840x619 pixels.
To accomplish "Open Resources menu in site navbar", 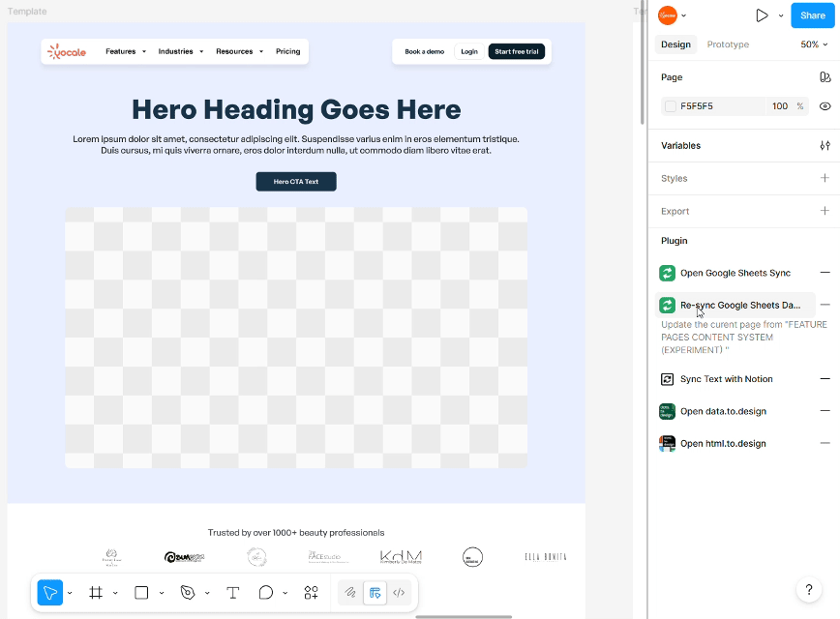I will tap(239, 51).
